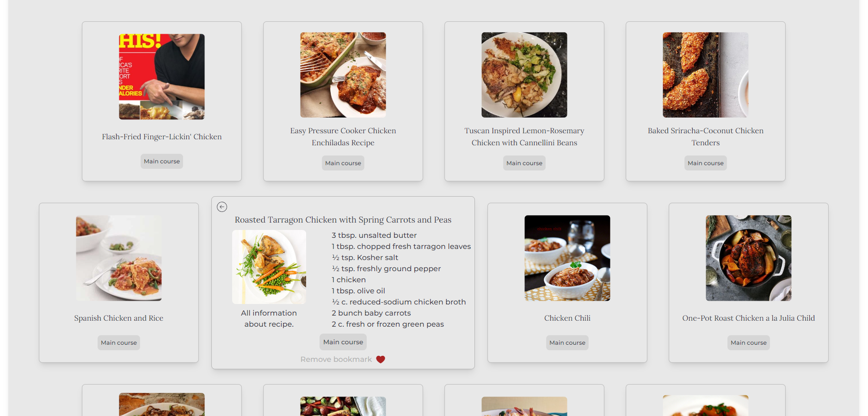Open Baked Sriracha-Coconut Chicken Tenders thumbnail
The image size is (868, 416).
coord(706,75)
